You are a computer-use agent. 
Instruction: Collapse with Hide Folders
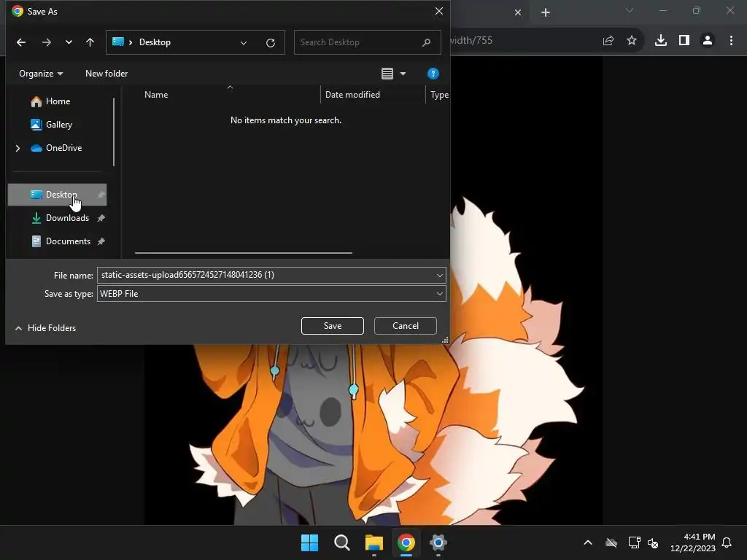(x=46, y=328)
